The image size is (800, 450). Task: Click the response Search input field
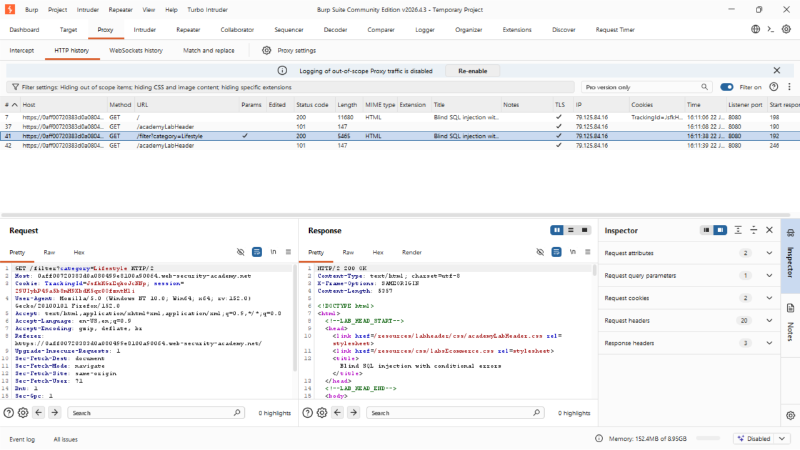point(455,413)
